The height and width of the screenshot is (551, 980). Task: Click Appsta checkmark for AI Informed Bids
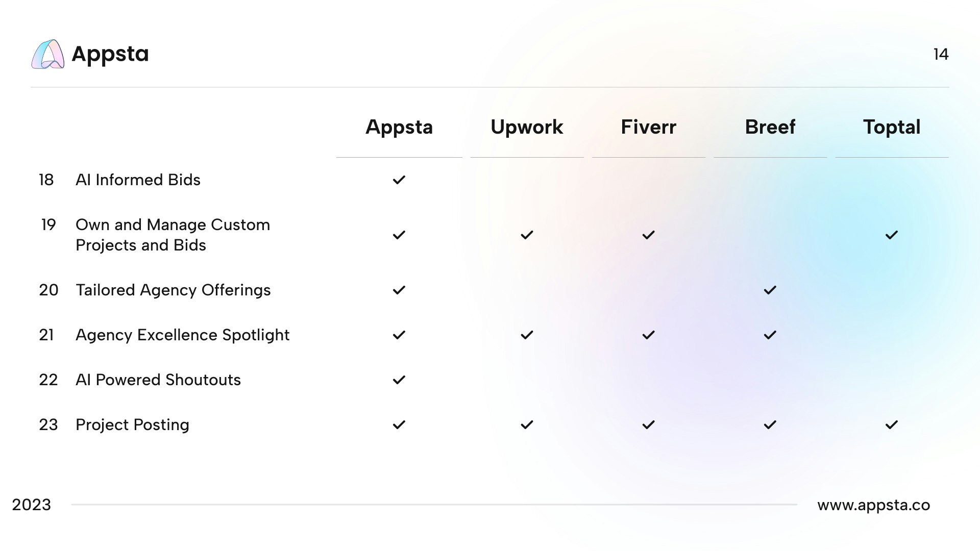(x=399, y=180)
